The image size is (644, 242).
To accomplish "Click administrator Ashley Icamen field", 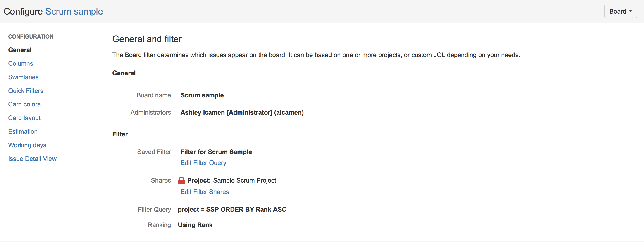I will pyautogui.click(x=242, y=113).
